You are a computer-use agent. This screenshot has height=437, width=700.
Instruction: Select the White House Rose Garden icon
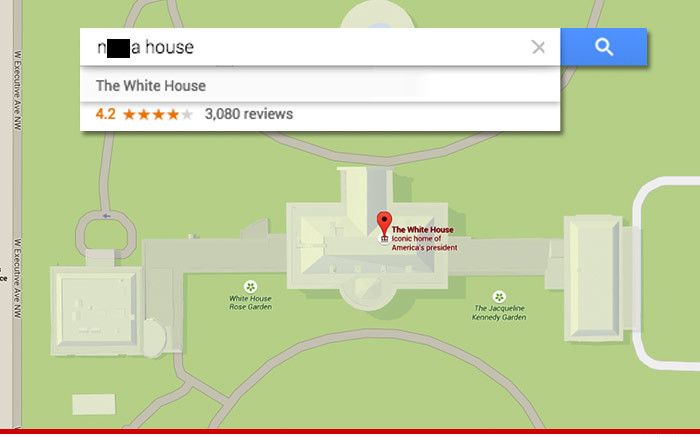click(x=250, y=287)
